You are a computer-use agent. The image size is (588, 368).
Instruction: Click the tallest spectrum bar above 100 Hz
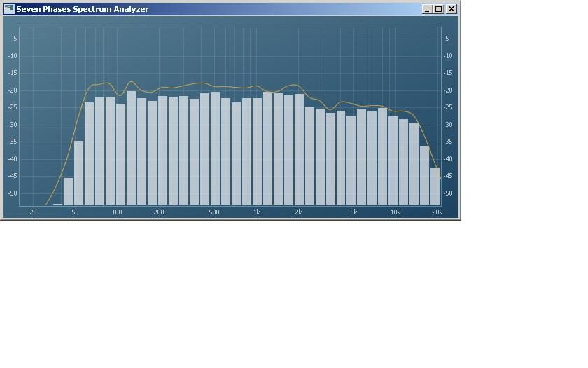[x=132, y=148]
